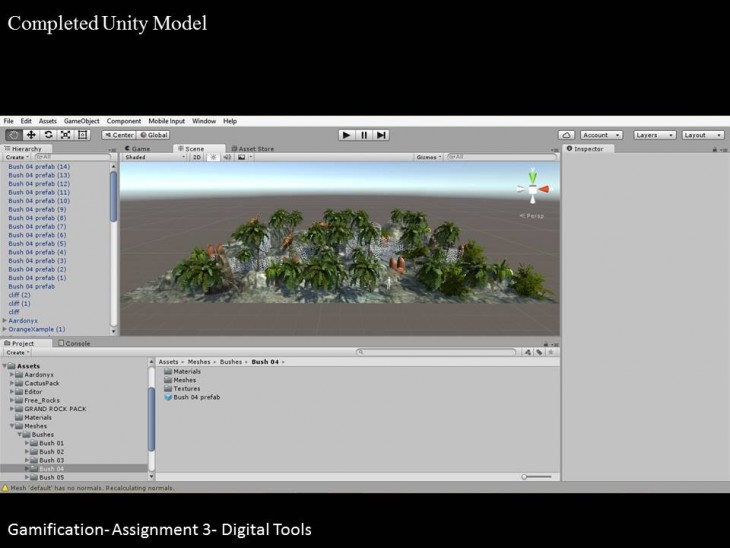Screen dimensions: 730x548
Task: Click the Project thumbnail size slider
Action: pos(539,477)
